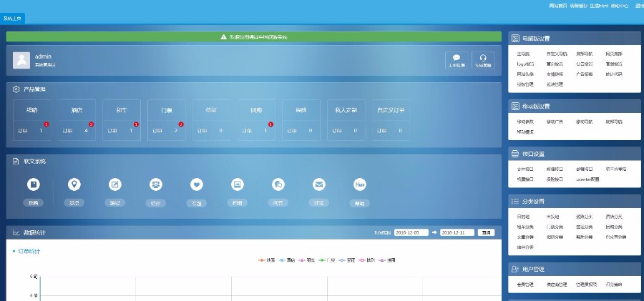
Task: Click the red order badge on 酒店 card
Action: point(91,124)
